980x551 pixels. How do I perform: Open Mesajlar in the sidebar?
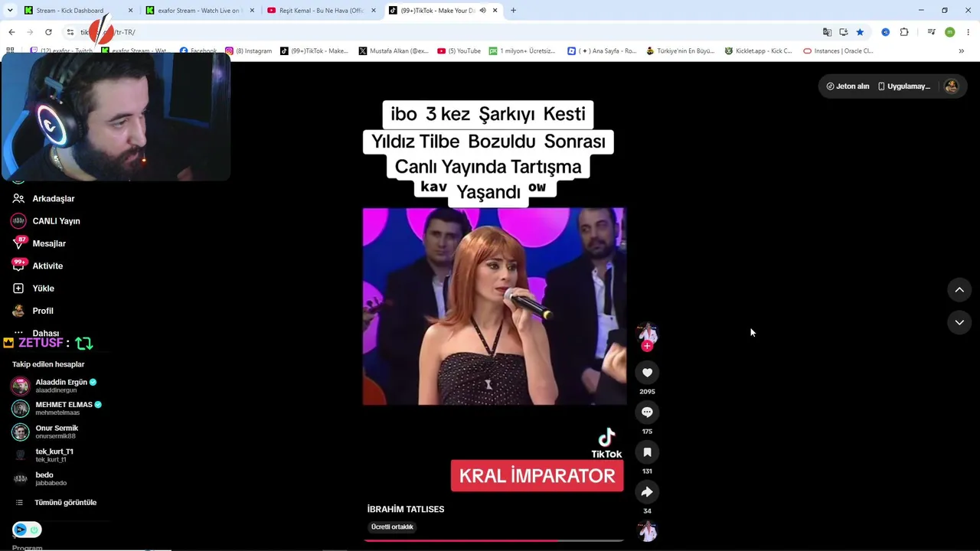click(40, 243)
